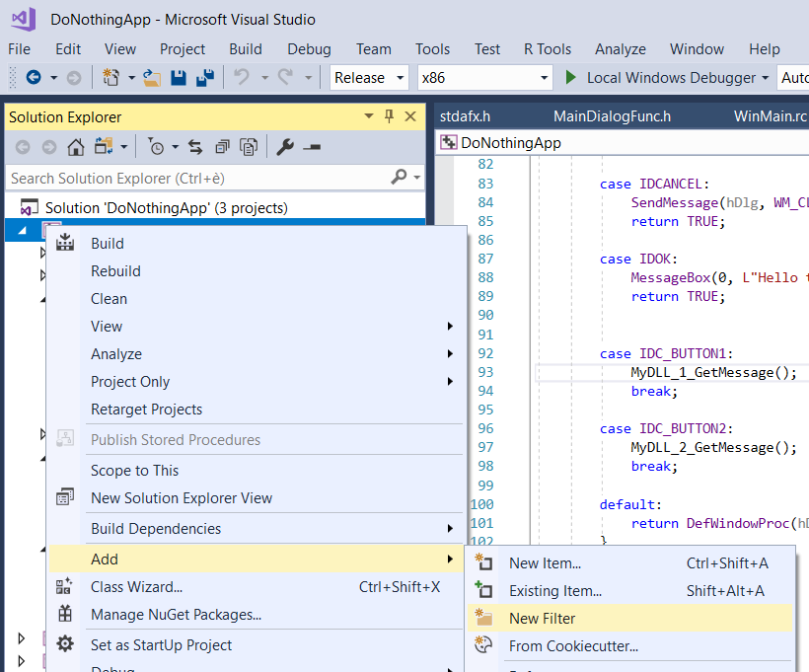Click the solution and folder views icon
809x672 pixels.
(x=104, y=148)
